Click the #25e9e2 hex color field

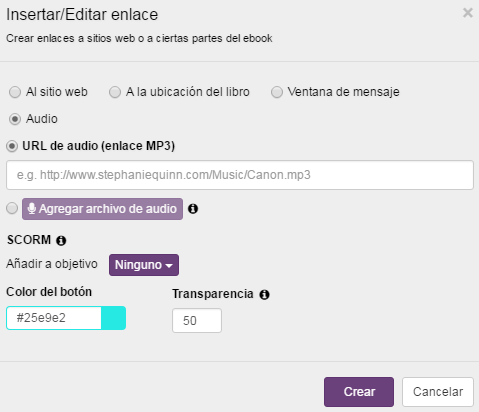pos(54,318)
